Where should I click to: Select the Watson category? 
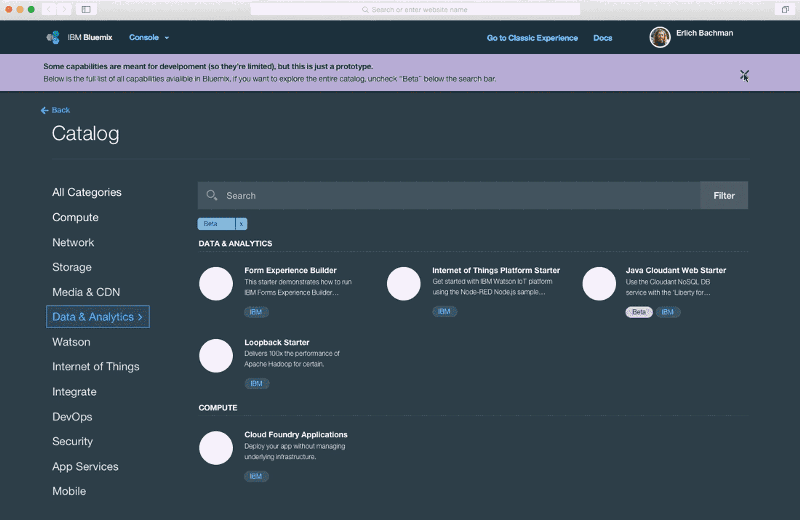[x=71, y=342]
